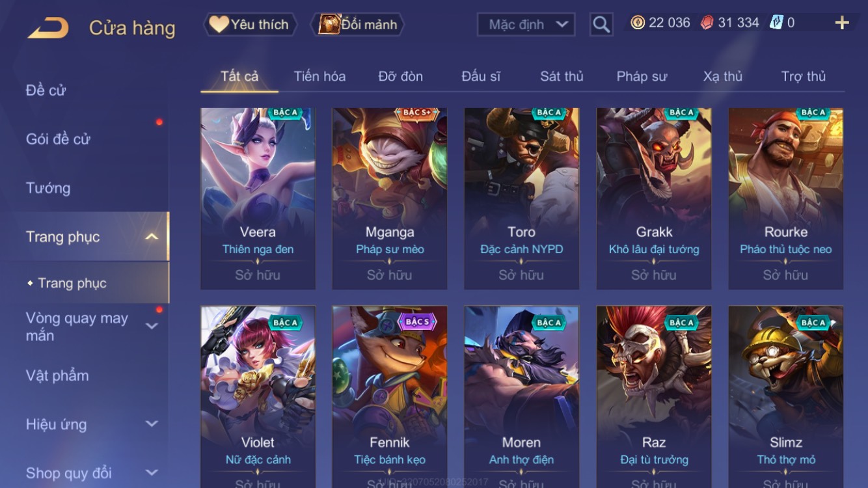Select the Tiến hóa tab
This screenshot has width=868, height=488.
[319, 76]
